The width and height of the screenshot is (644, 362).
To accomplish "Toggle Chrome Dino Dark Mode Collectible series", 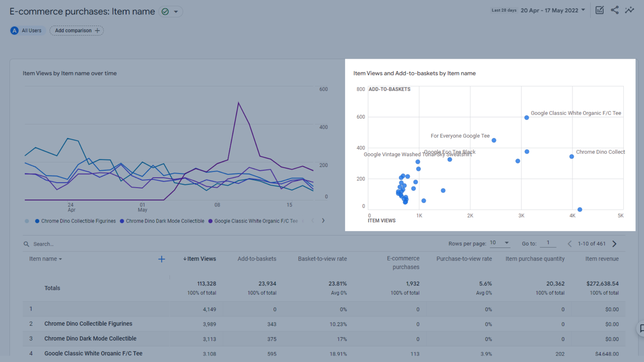I will click(x=165, y=221).
